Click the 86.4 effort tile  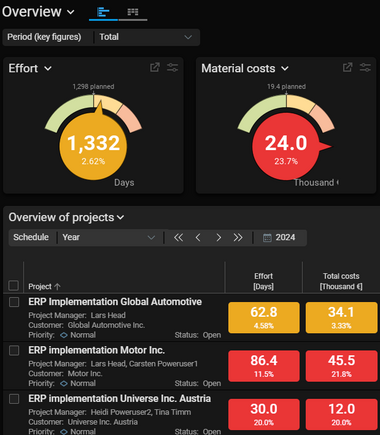[x=264, y=366]
